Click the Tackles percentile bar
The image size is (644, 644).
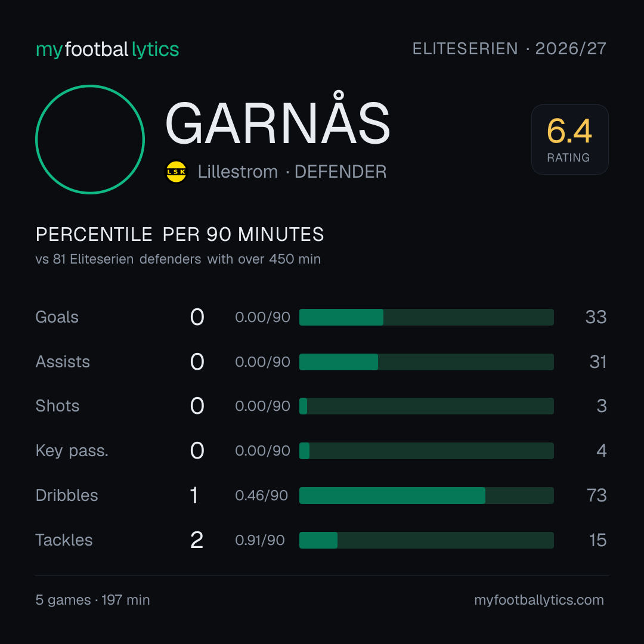[426, 540]
